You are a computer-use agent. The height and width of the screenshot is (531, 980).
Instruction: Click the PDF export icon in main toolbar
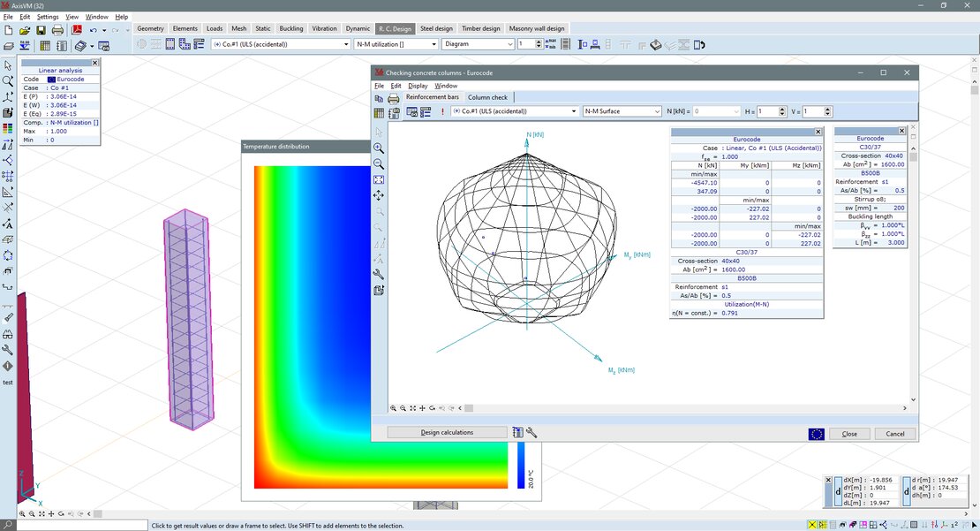[x=76, y=30]
